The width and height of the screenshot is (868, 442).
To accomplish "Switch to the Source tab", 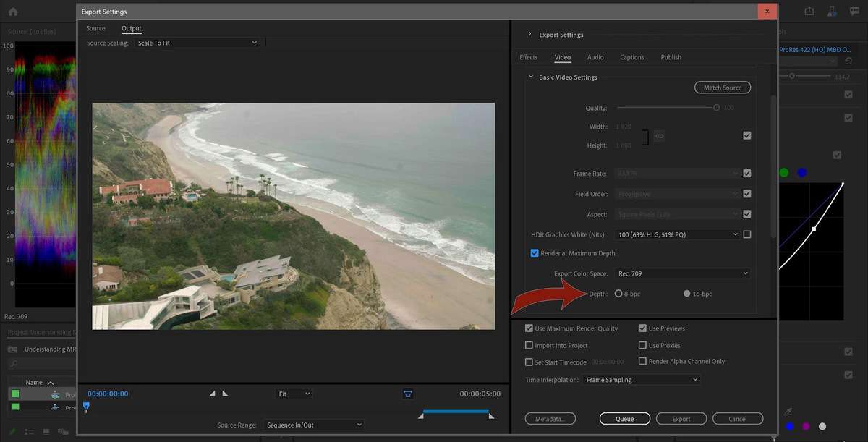I will 95,27.
